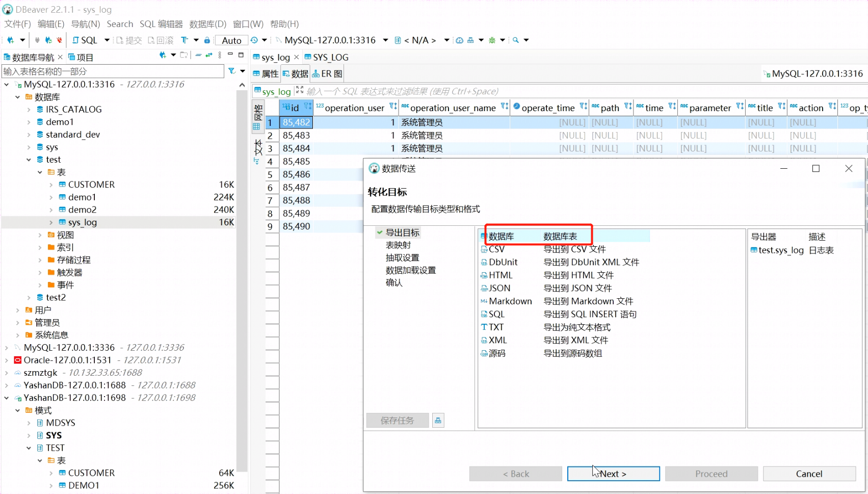Click the Auto commit mode button

[231, 40]
